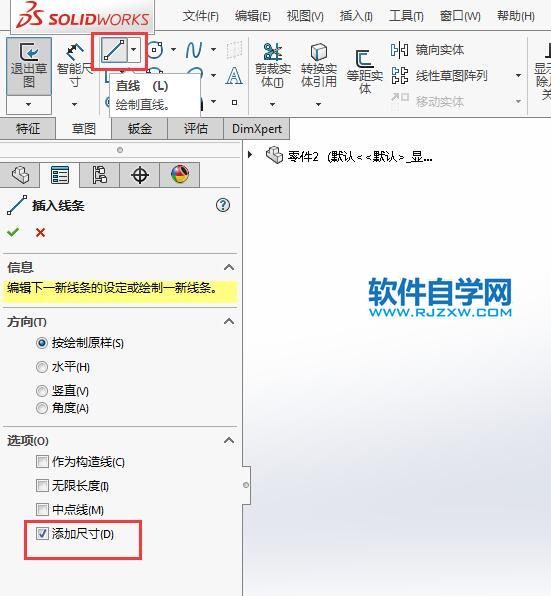Screen dimensions: 551x596
Task: Switch to the 草图 tab
Action: pyautogui.click(x=84, y=128)
